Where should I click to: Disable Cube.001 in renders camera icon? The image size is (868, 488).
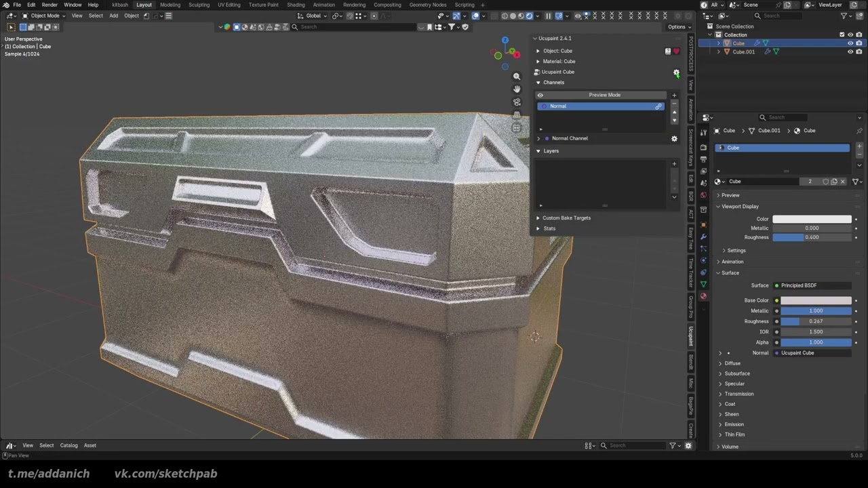pyautogui.click(x=859, y=52)
